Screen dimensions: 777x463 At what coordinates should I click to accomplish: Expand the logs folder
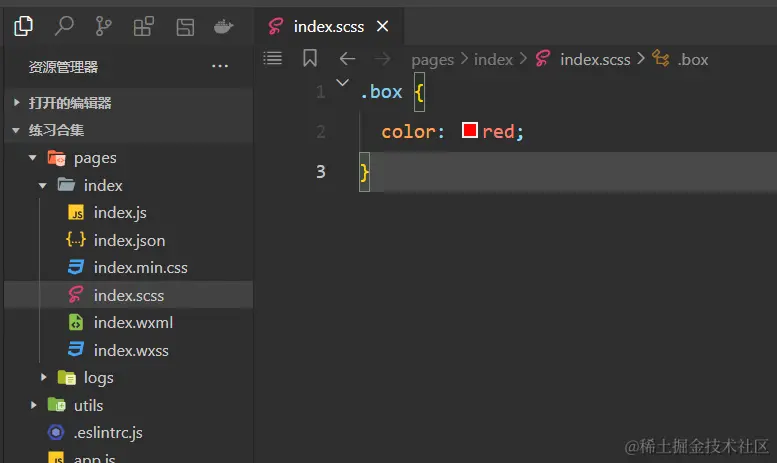(43, 378)
